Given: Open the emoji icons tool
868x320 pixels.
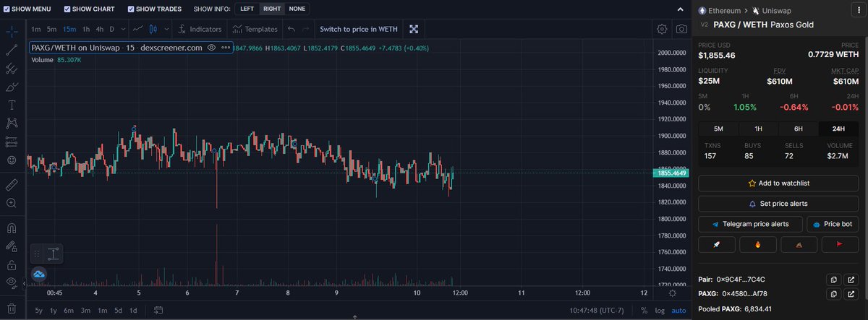Looking at the screenshot, I should click(12, 160).
